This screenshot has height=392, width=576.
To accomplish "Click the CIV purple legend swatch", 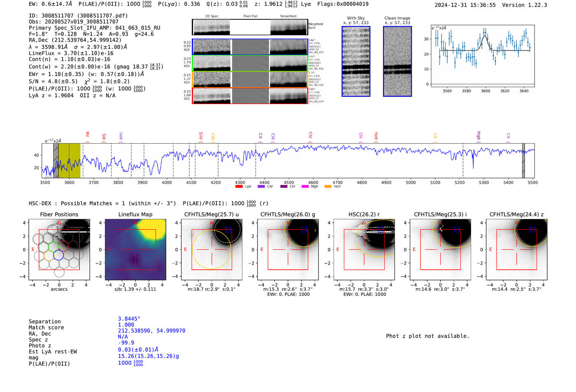I will pos(261,186).
